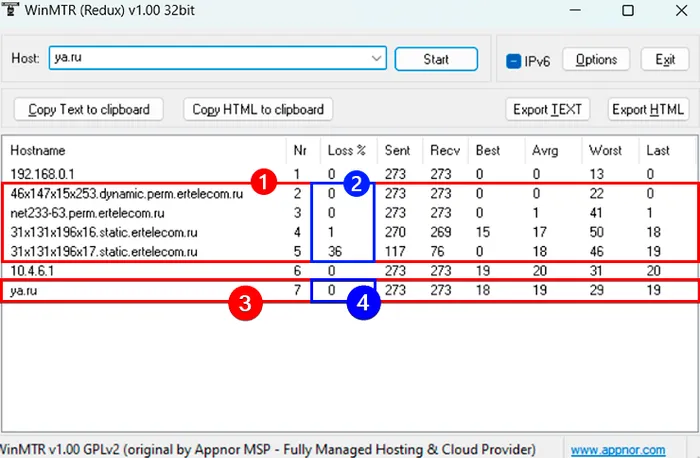Click the Loss % column header

click(x=347, y=150)
